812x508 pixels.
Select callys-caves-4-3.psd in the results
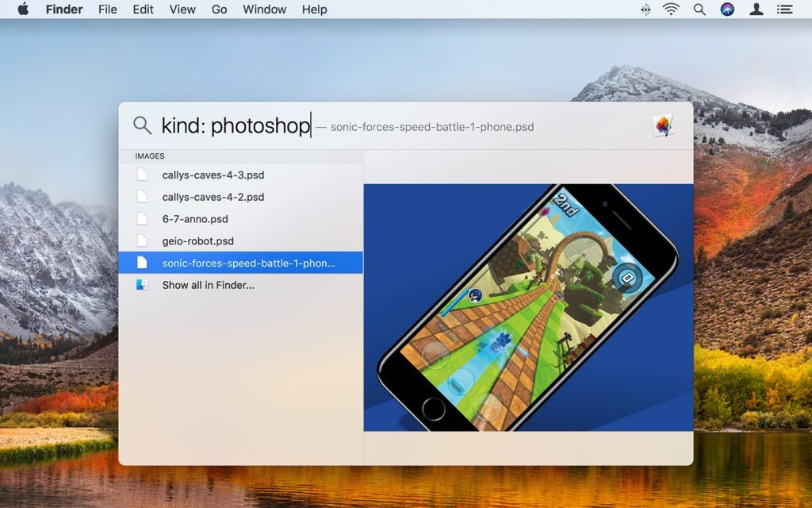(213, 175)
